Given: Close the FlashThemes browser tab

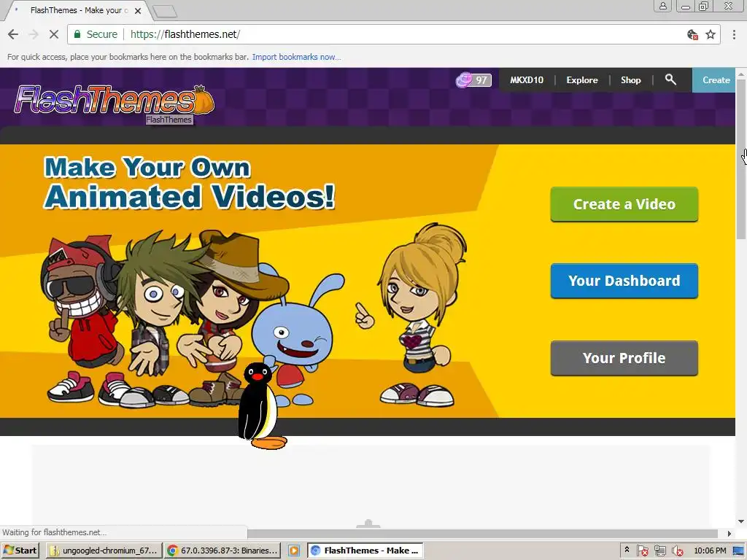Looking at the screenshot, I should click(138, 10).
